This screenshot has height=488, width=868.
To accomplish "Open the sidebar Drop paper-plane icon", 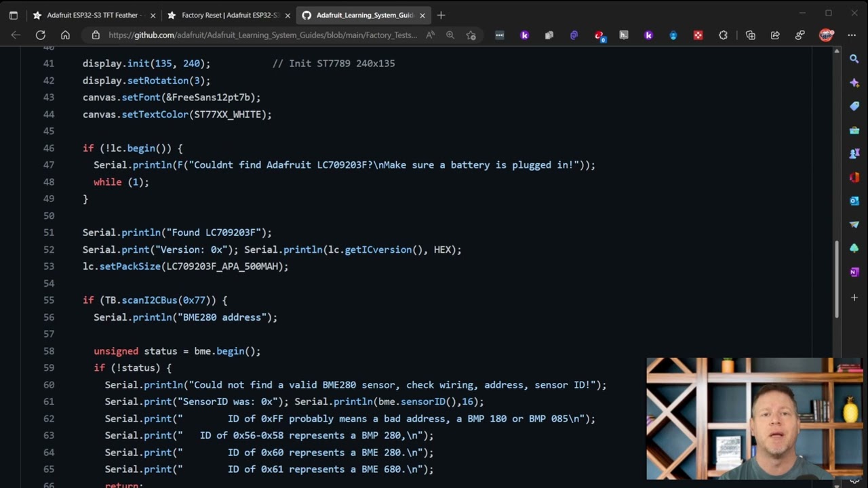I will point(854,224).
